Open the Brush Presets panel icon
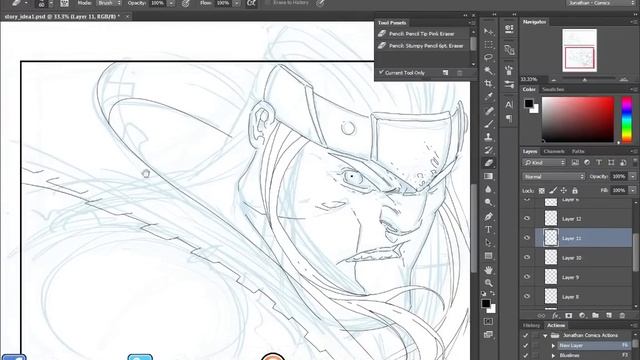Viewport: 640px width, 360px height. point(509,85)
